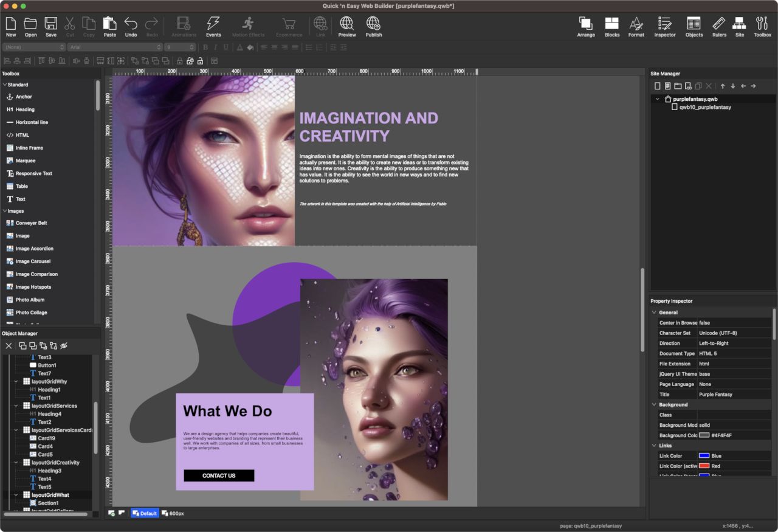Collapse the Background section in Property Inspector
The image size is (778, 532).
coord(654,404)
